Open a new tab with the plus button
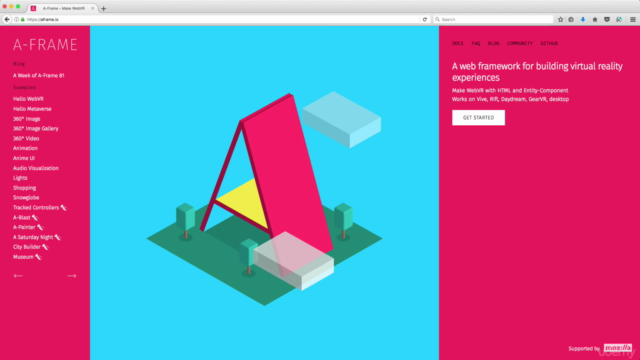 coord(103,8)
